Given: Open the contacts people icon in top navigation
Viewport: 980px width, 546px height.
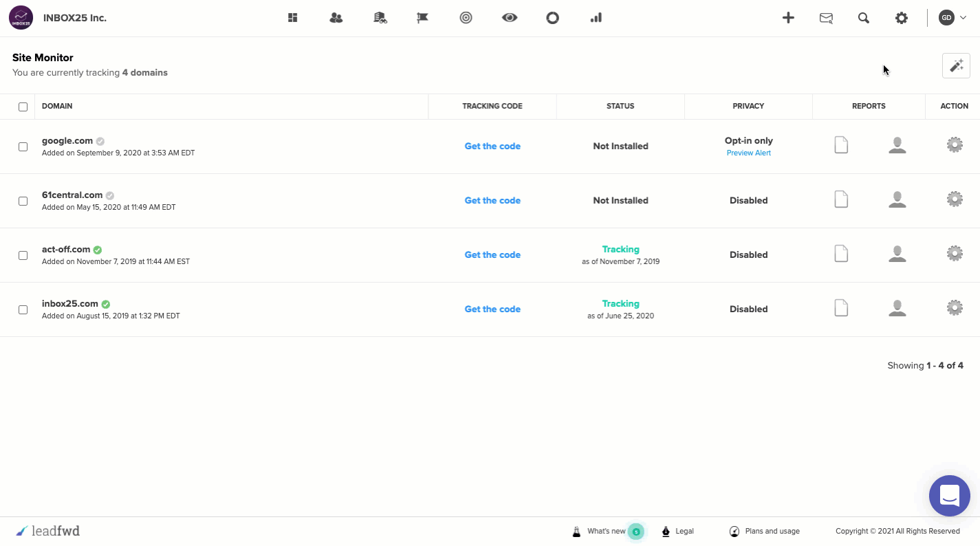Looking at the screenshot, I should [336, 18].
